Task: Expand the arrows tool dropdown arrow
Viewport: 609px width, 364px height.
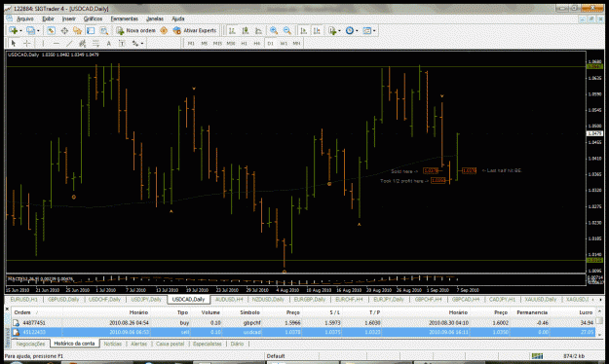Action: 142,44
